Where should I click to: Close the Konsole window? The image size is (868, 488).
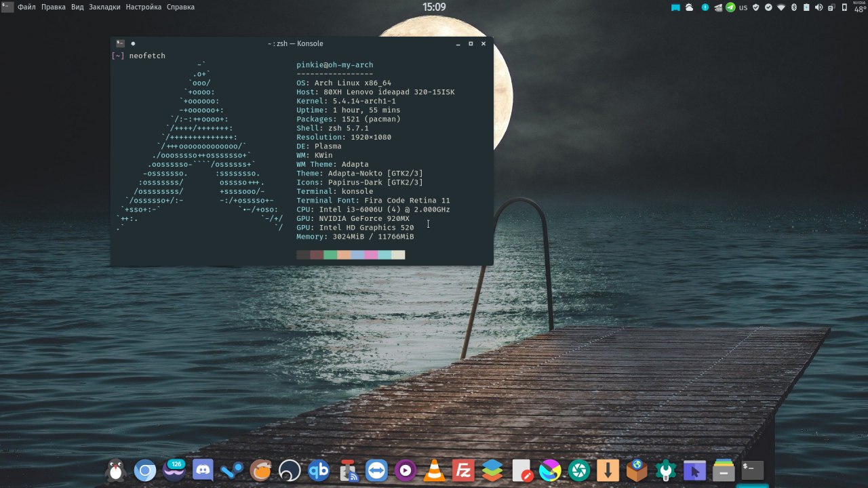point(484,43)
